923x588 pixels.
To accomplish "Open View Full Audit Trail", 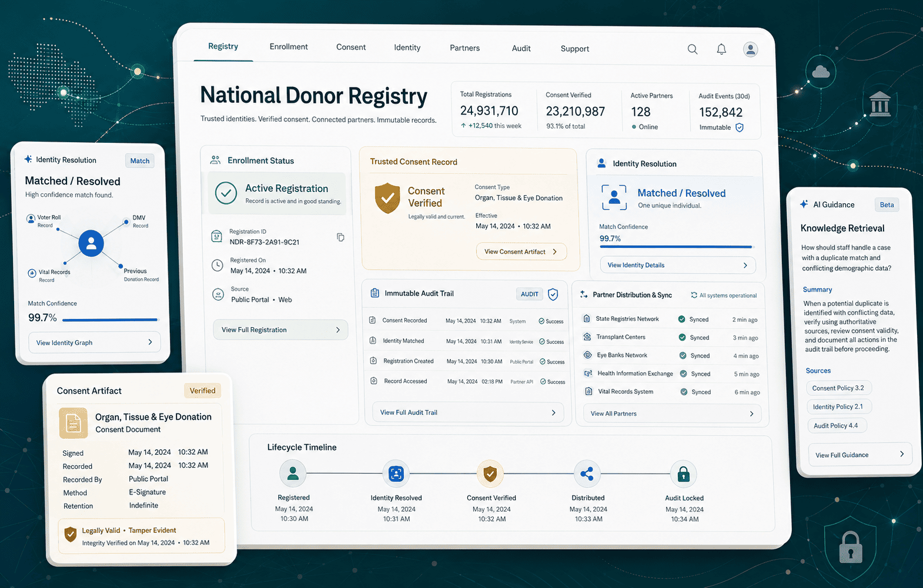I will (468, 412).
